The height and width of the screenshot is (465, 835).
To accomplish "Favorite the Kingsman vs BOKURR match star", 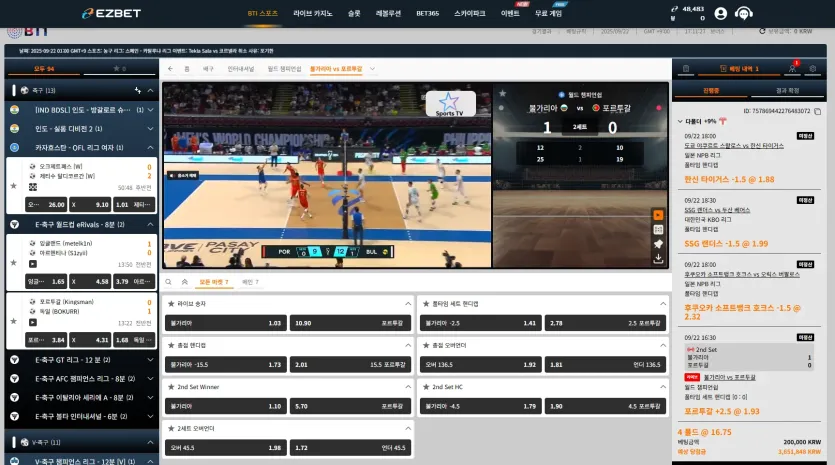I will [14, 321].
